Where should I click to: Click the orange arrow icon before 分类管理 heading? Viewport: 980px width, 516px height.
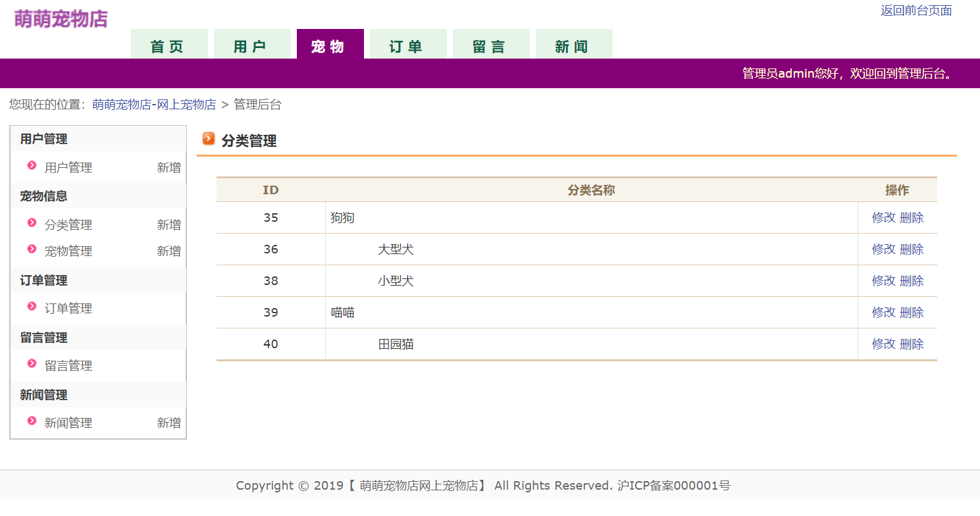point(209,139)
